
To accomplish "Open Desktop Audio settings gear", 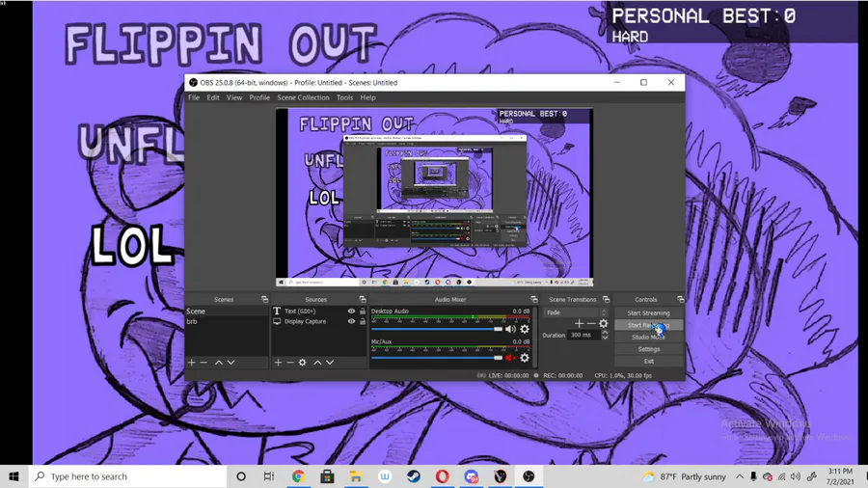I will point(525,329).
